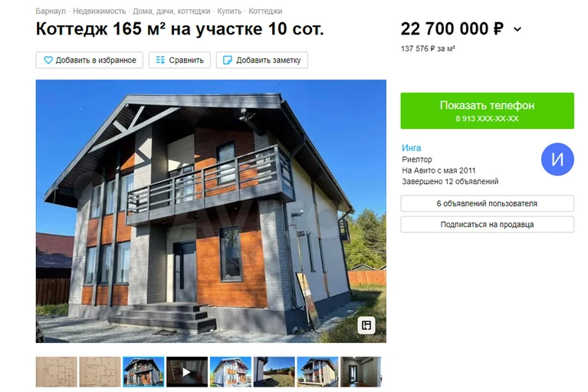
Task: Open Недвижимость breadcrumb link
Action: point(100,12)
